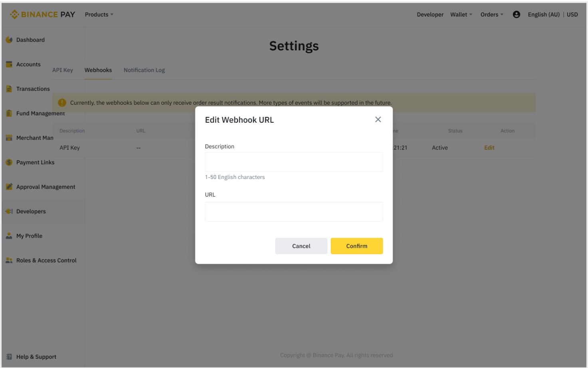Expand the Products dropdown

99,14
